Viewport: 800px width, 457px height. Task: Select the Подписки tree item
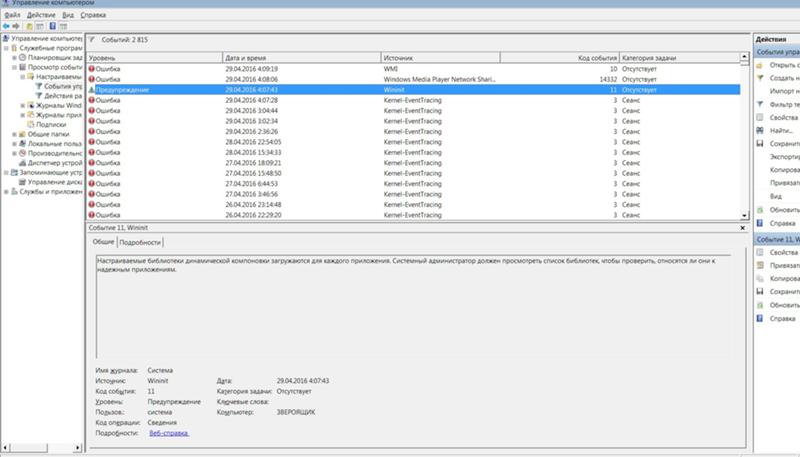point(51,124)
